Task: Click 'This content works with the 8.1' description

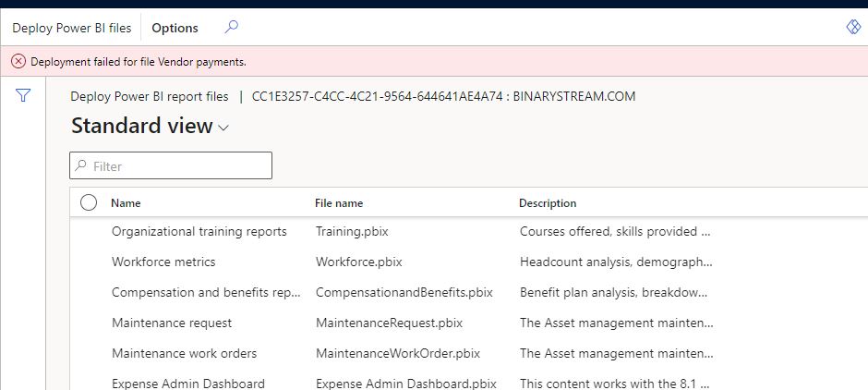Action: point(614,384)
